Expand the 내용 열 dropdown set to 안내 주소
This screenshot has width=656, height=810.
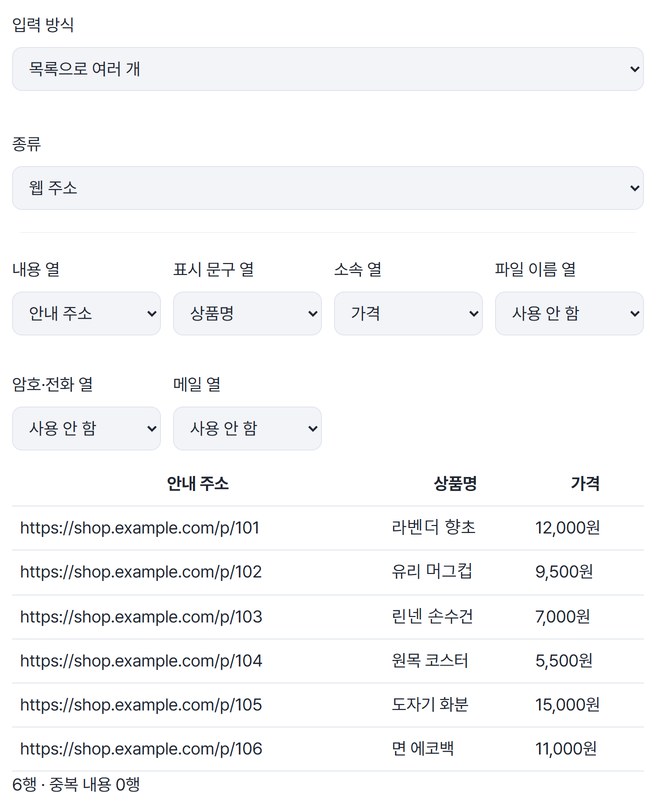tap(86, 313)
